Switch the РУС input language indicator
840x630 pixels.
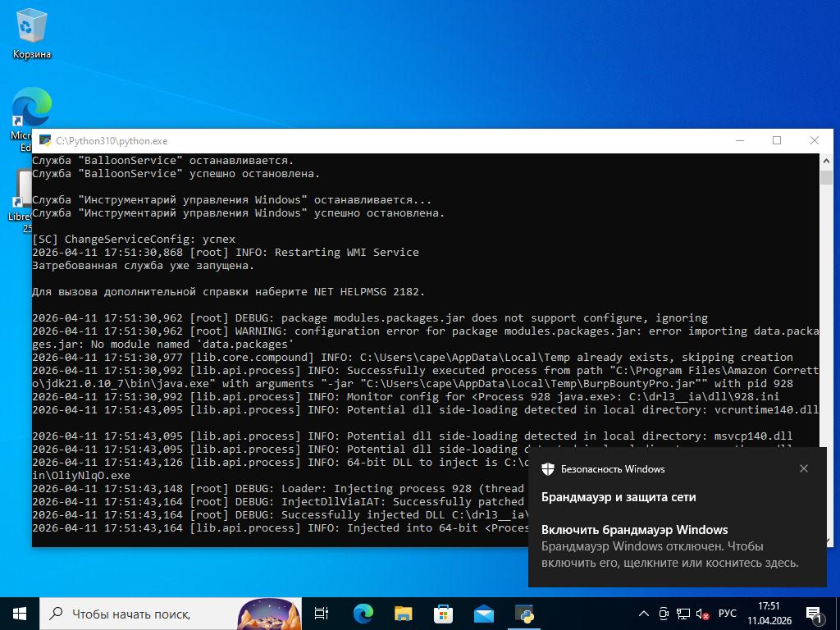(727, 614)
